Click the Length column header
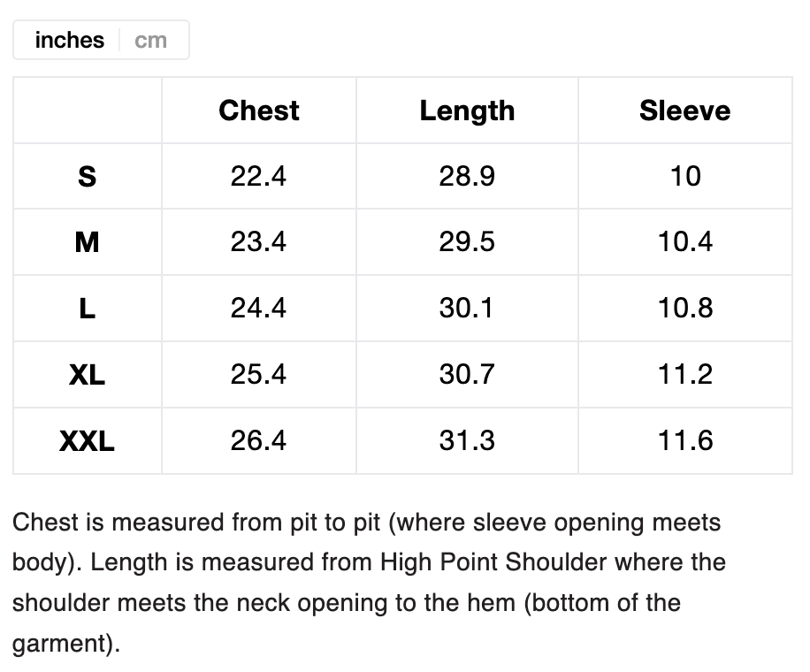This screenshot has height=672, width=810. tap(467, 111)
